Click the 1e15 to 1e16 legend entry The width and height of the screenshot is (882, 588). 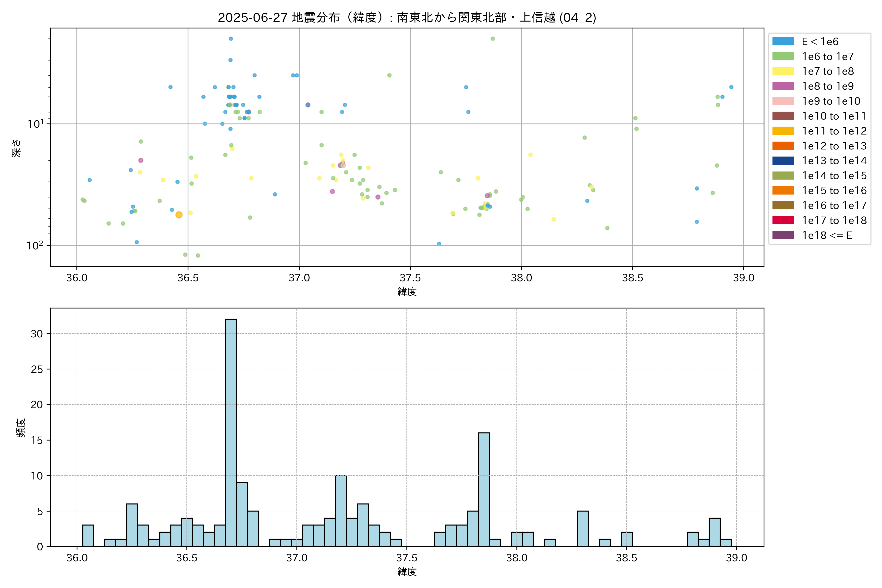point(834,191)
